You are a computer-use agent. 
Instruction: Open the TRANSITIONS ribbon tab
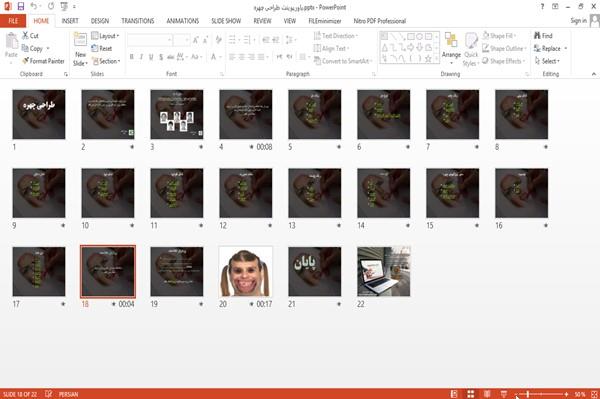138,21
